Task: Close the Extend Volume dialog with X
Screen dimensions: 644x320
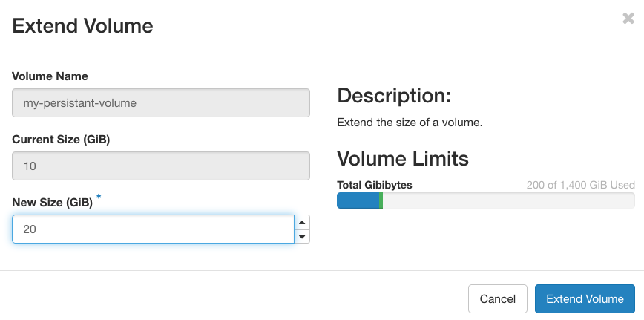Action: [628, 19]
